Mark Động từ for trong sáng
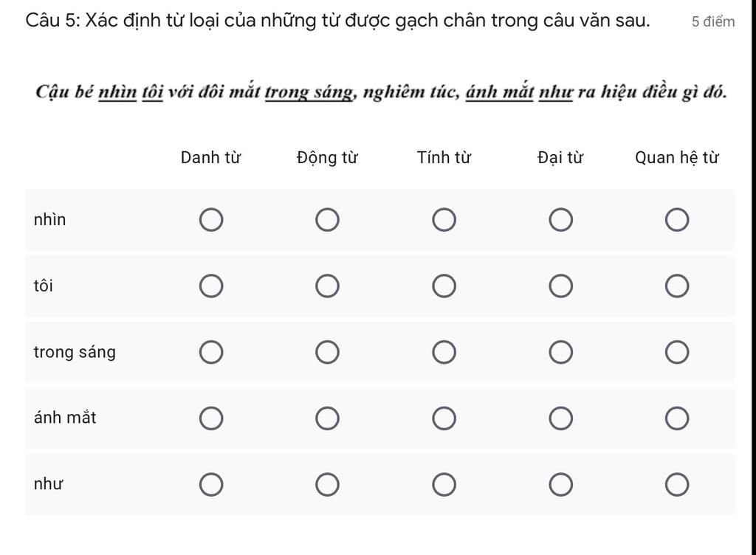Image resolution: width=756 pixels, height=555 pixels. (327, 352)
